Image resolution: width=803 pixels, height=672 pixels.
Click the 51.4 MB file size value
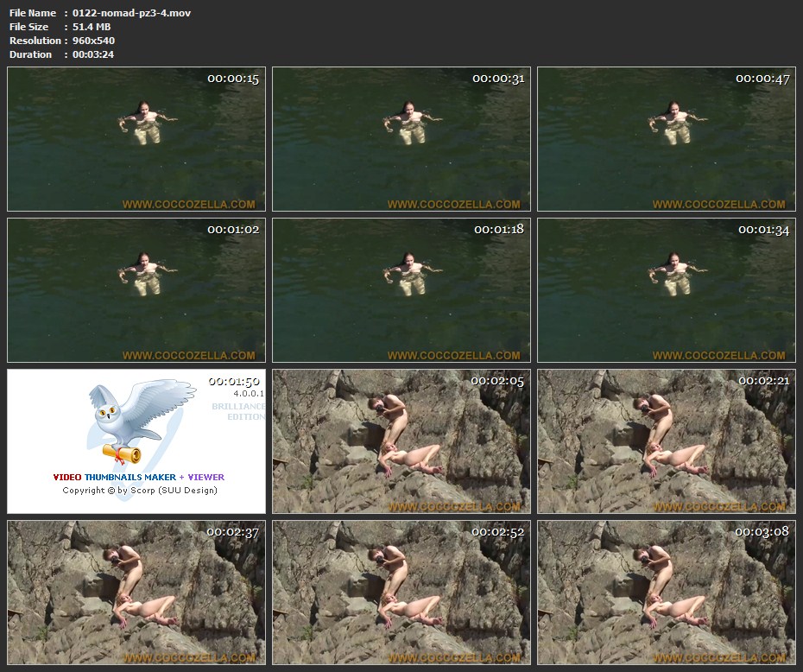point(92,27)
